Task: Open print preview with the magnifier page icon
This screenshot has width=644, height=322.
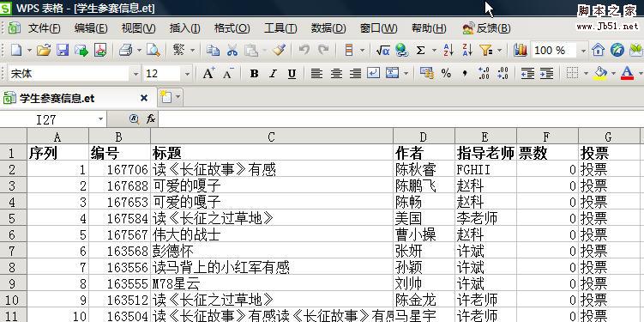Action: coord(153,50)
